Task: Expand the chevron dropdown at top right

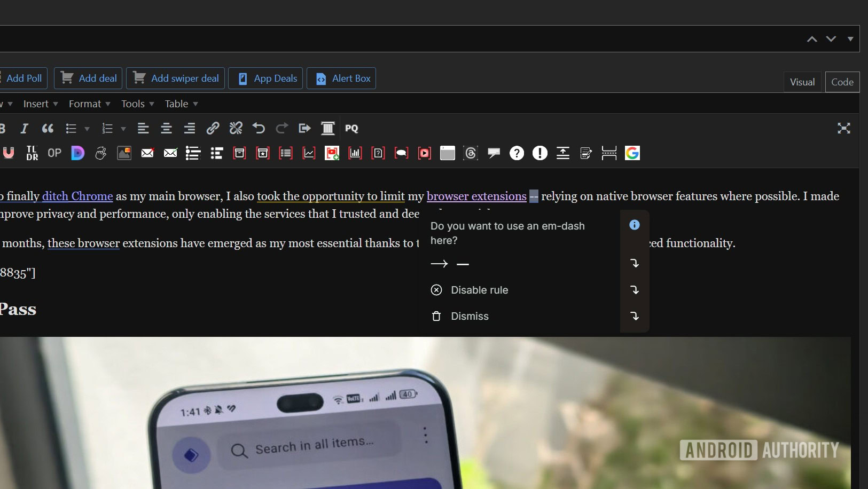Action: [850, 38]
